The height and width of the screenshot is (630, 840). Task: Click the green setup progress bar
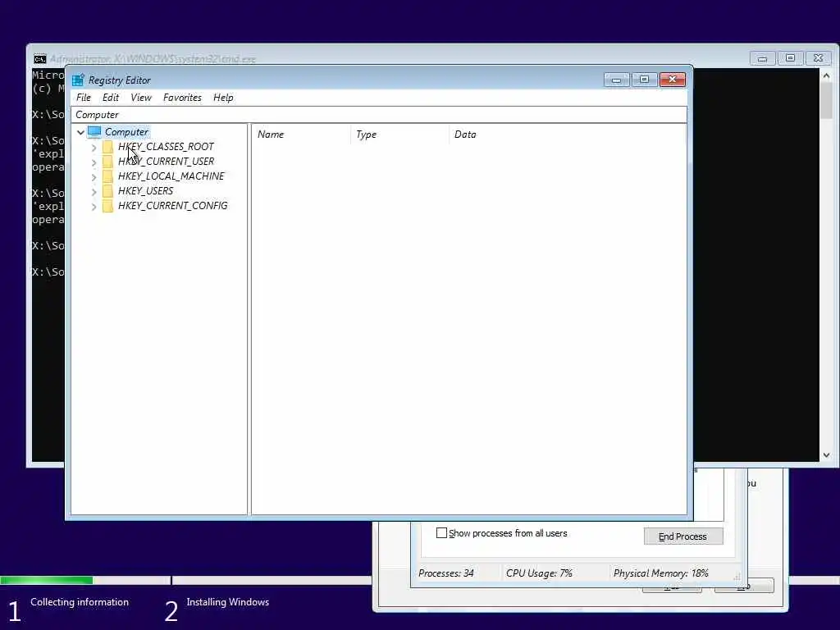pos(47,580)
